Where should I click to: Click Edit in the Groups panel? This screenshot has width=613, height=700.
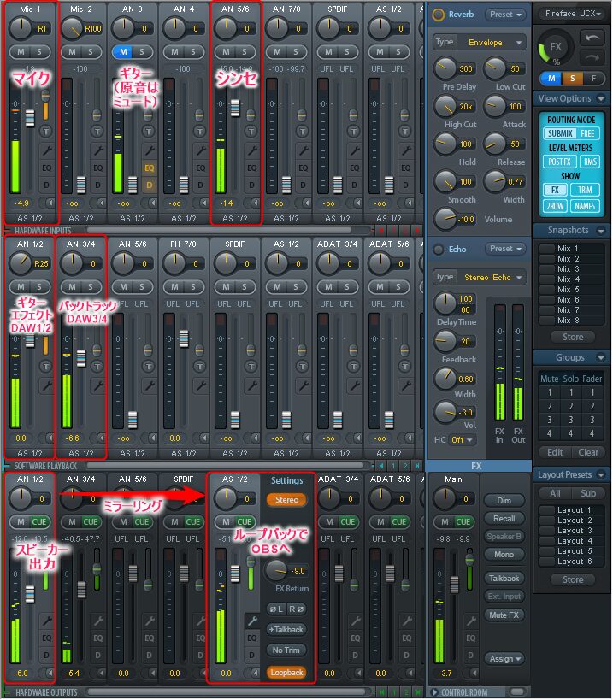pos(555,452)
